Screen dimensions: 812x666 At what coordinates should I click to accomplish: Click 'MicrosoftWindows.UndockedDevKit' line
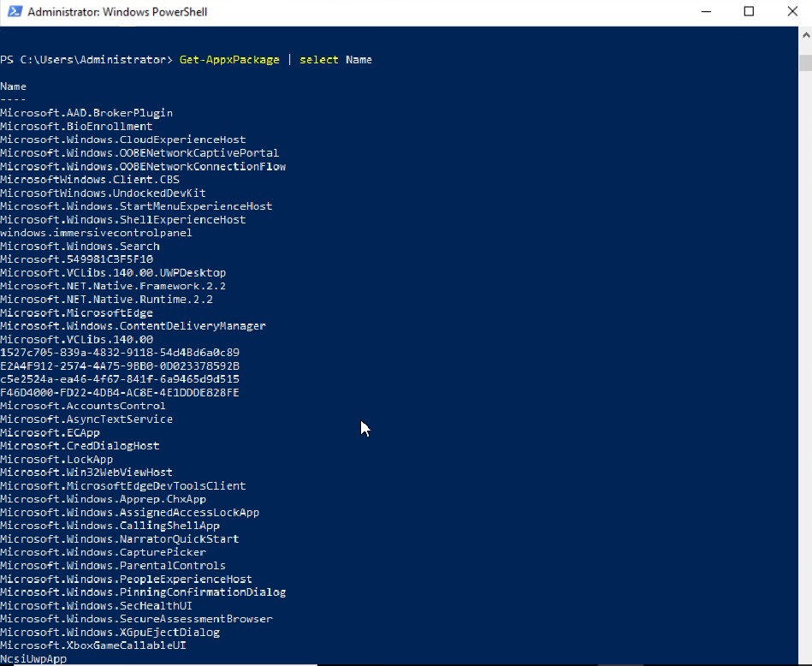tap(103, 193)
